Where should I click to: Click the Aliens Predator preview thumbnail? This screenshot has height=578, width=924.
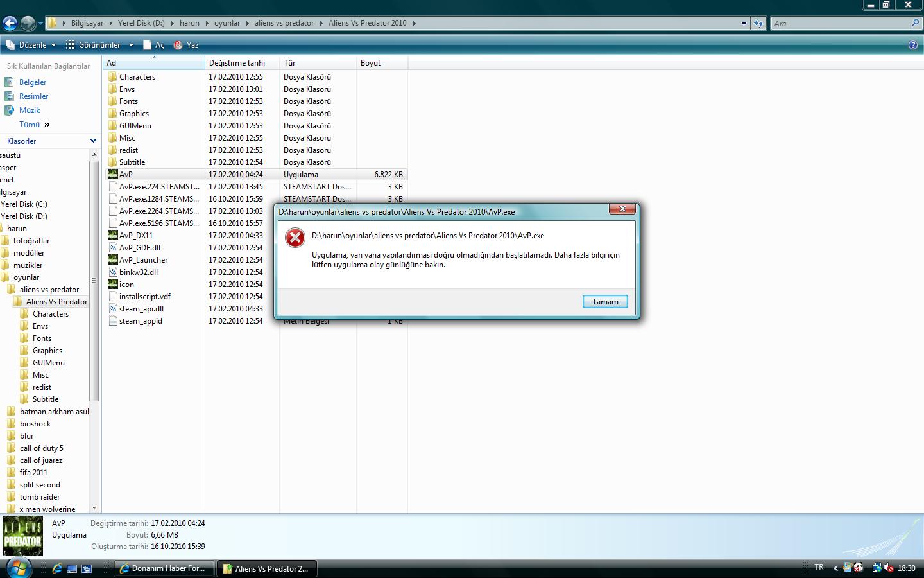click(23, 536)
